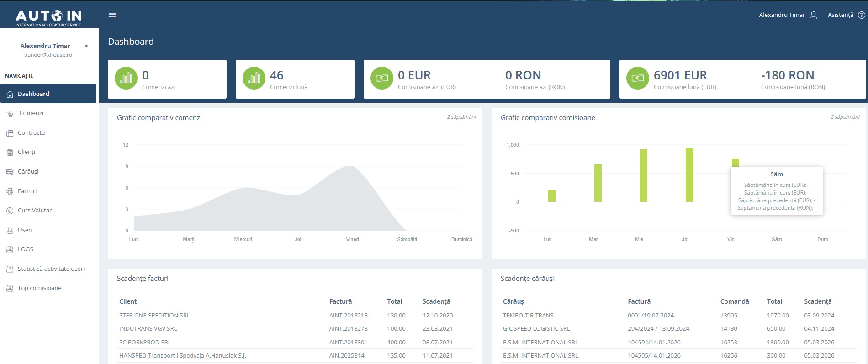Click the Asistență help question icon
The height and width of the screenshot is (364, 868).
(x=861, y=15)
